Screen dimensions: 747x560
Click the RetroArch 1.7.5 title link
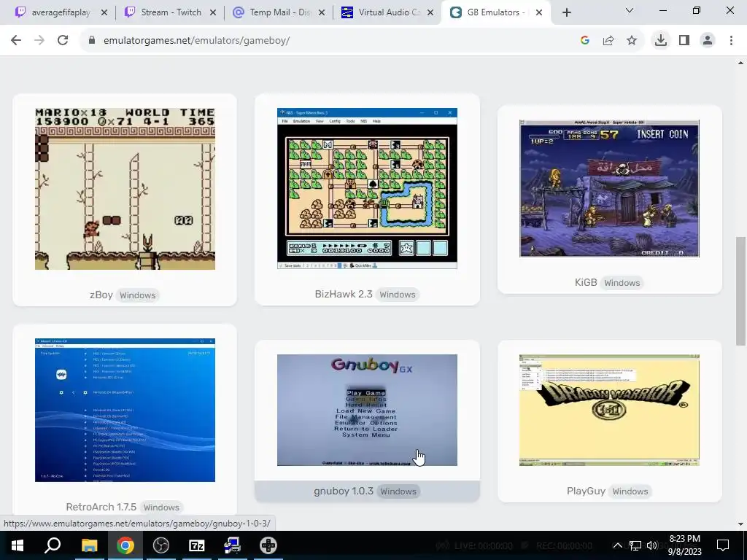101,507
